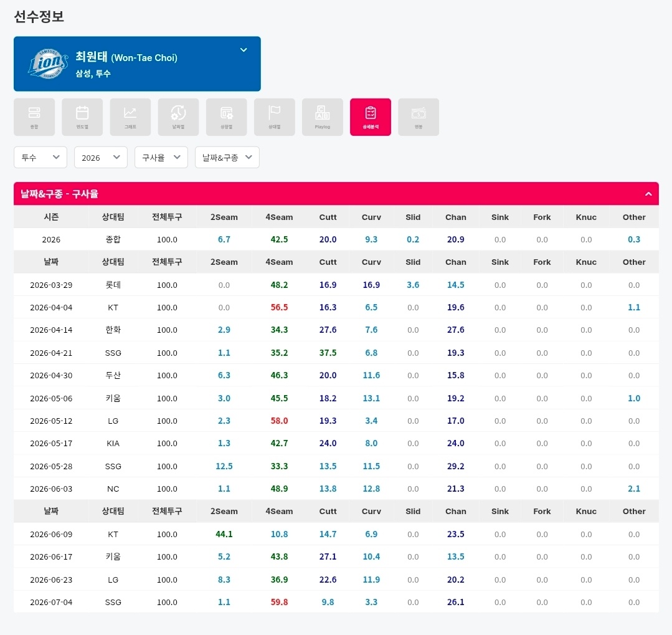Select the 2026-06-17 date cell

click(x=51, y=556)
